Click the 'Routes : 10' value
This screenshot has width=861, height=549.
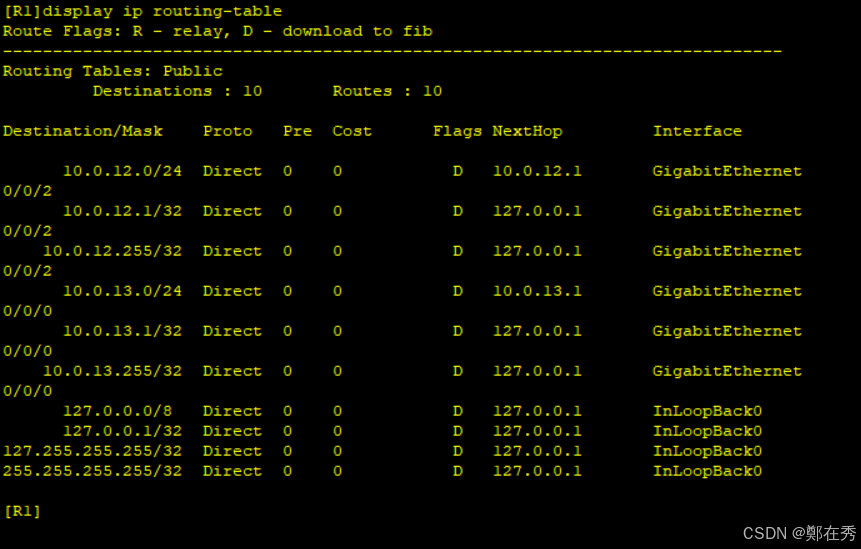coord(387,91)
